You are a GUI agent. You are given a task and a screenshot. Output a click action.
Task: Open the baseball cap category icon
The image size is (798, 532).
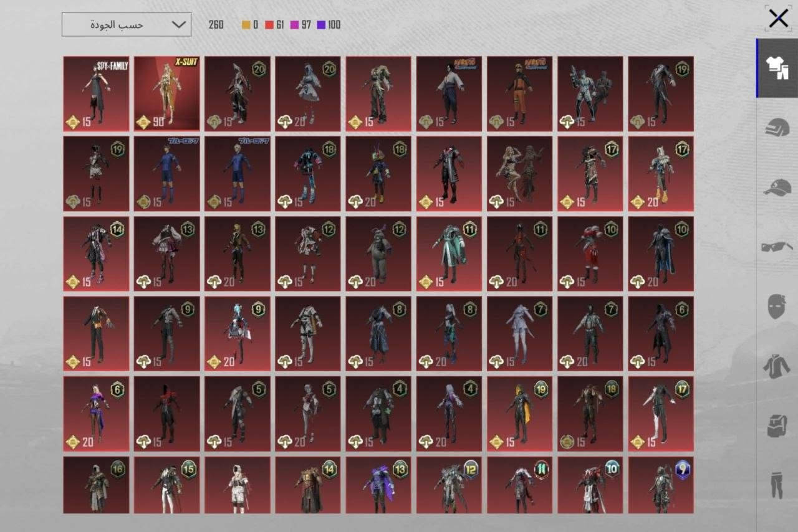click(777, 186)
